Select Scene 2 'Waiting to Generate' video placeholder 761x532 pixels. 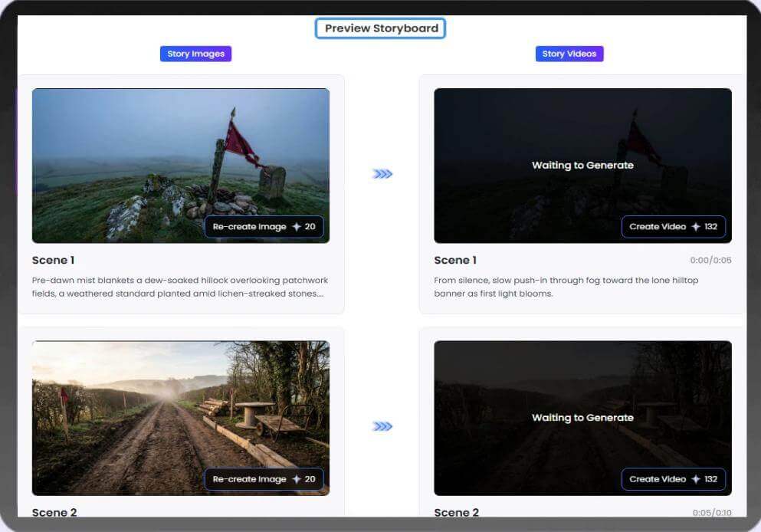point(582,418)
